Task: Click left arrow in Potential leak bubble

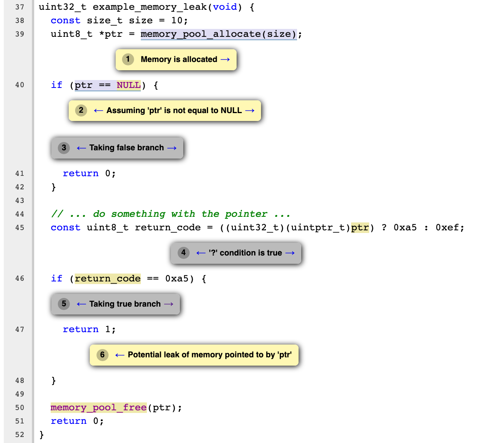Action: 120,355
